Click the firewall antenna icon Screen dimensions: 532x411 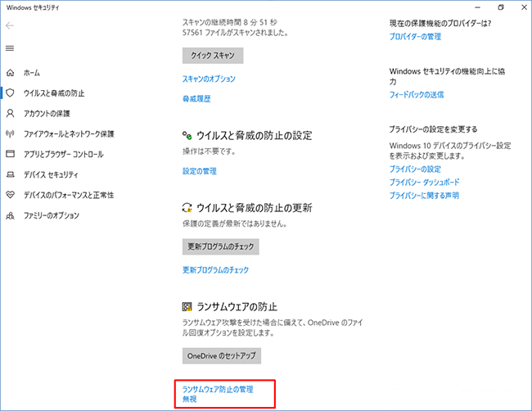[x=10, y=133]
